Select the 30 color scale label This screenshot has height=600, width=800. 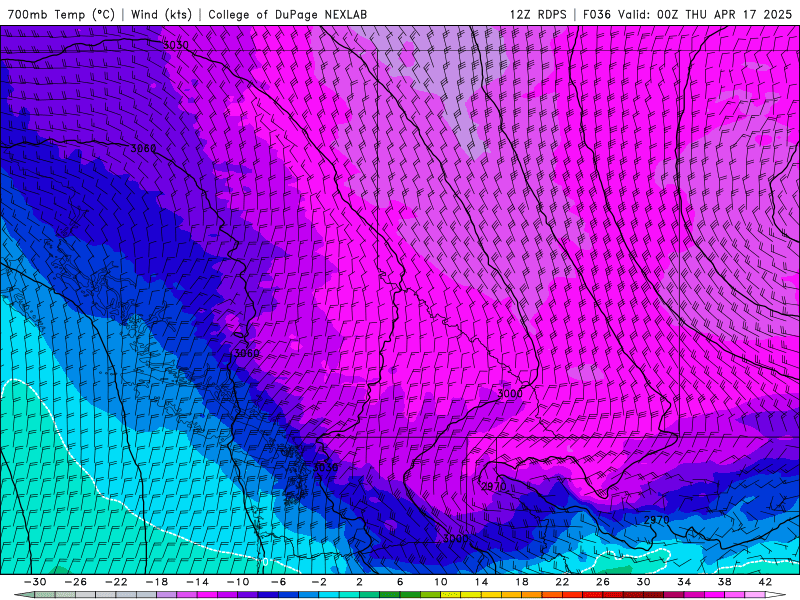point(643,582)
